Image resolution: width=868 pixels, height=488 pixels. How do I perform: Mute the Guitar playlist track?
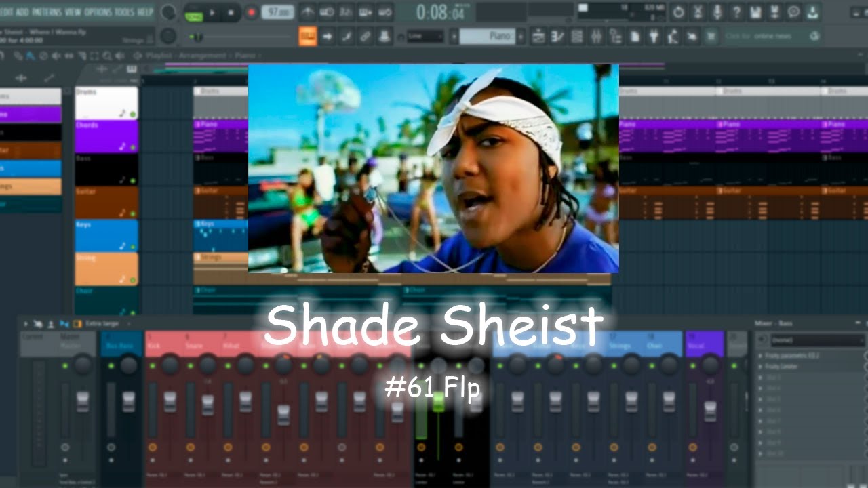[x=133, y=213]
